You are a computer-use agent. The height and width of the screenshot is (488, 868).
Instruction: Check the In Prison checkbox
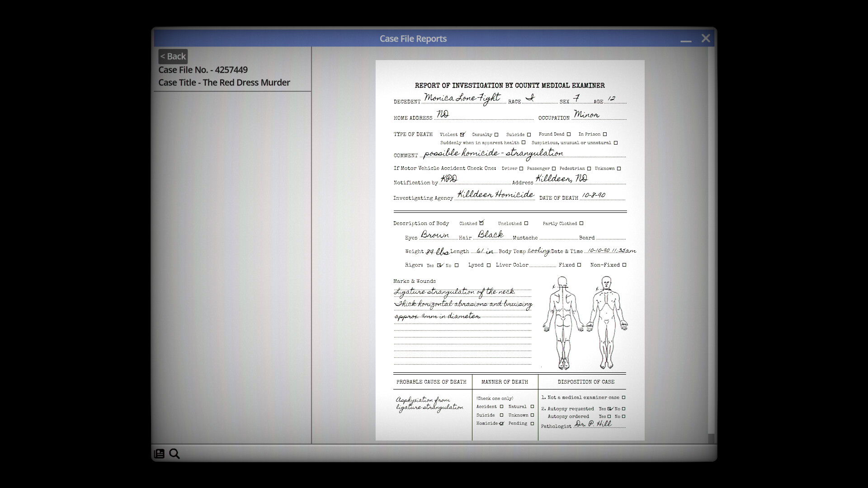coord(605,134)
